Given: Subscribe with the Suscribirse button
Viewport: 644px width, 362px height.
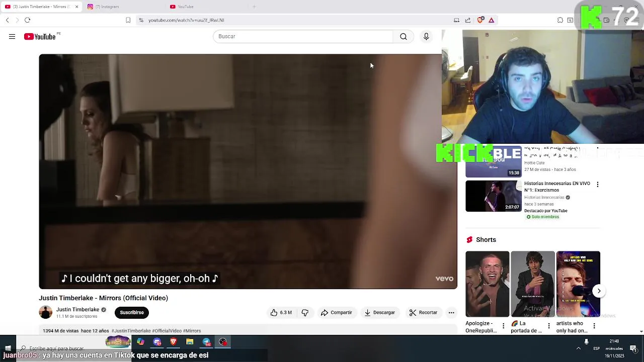Looking at the screenshot, I should coord(132,313).
